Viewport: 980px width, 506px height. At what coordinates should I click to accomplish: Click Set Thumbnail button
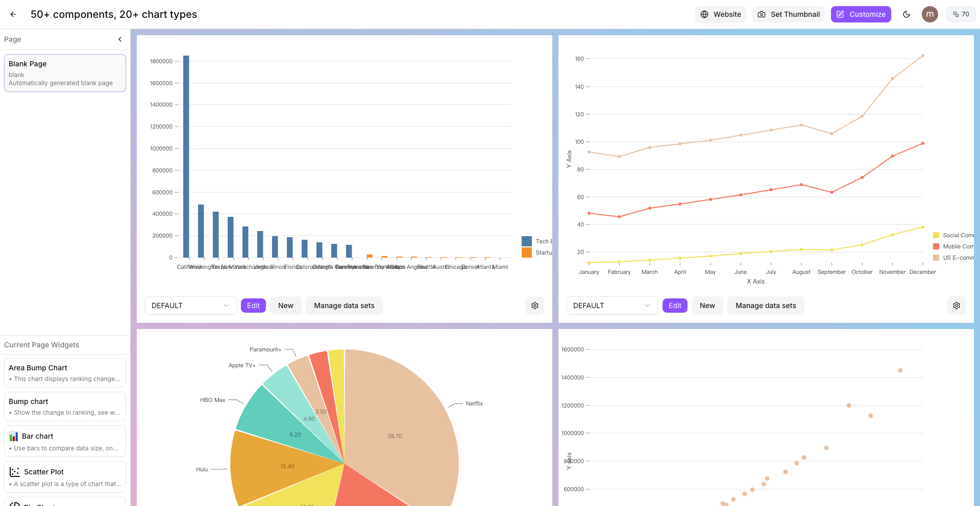[x=788, y=14]
